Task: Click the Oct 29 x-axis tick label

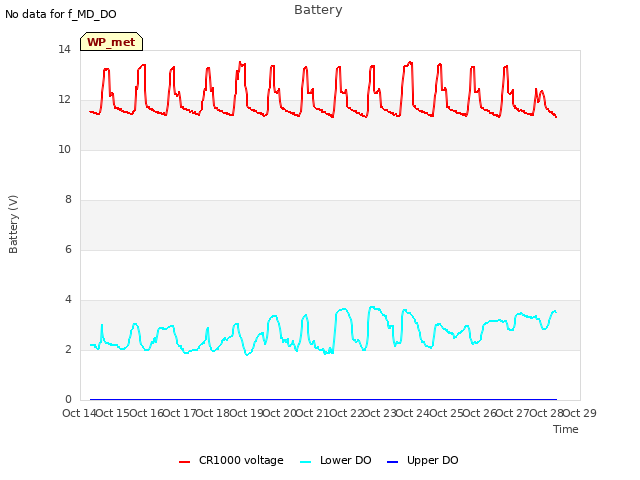Action: pos(580,413)
